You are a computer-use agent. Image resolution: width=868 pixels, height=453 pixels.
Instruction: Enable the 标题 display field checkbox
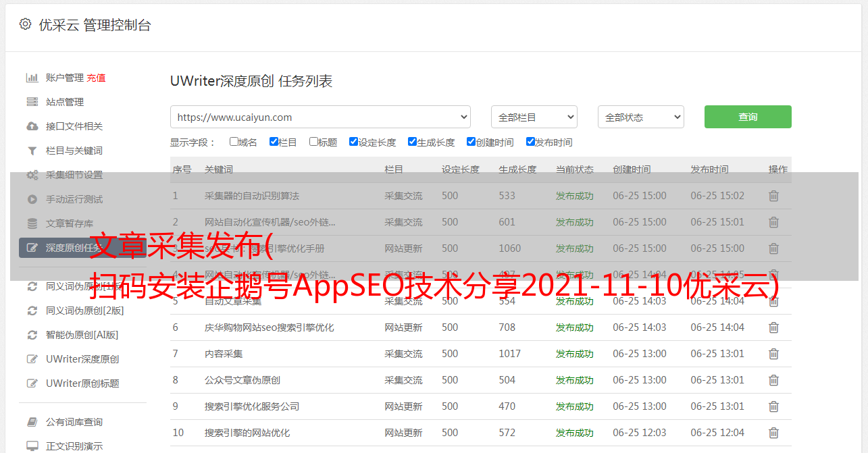click(x=313, y=142)
